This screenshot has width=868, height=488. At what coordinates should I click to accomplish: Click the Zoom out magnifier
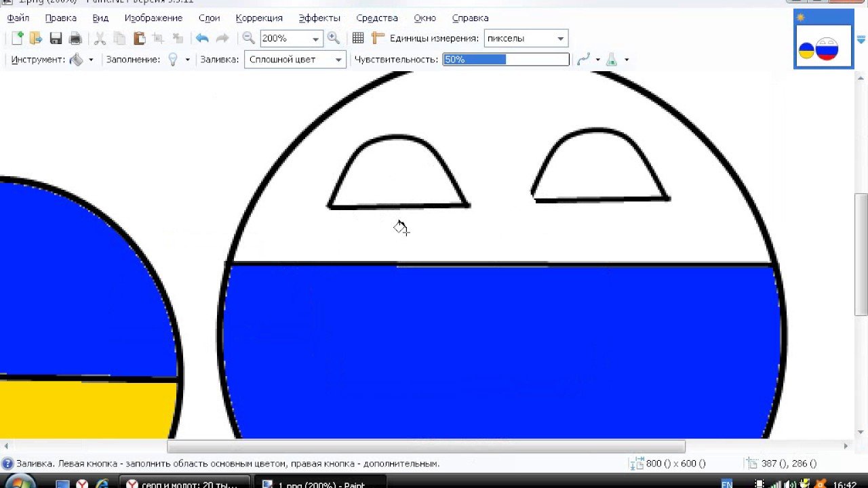249,39
